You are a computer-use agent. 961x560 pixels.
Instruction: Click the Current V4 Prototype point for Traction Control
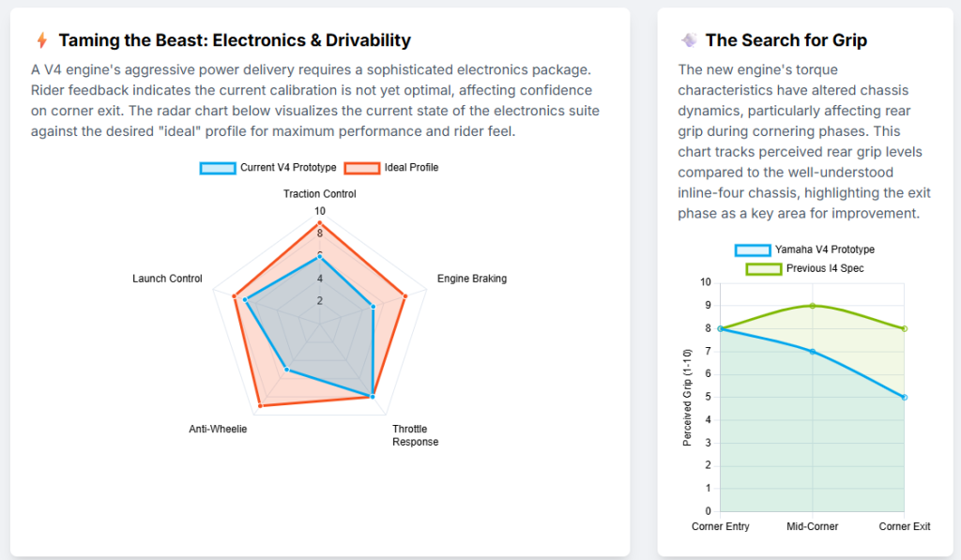(320, 256)
